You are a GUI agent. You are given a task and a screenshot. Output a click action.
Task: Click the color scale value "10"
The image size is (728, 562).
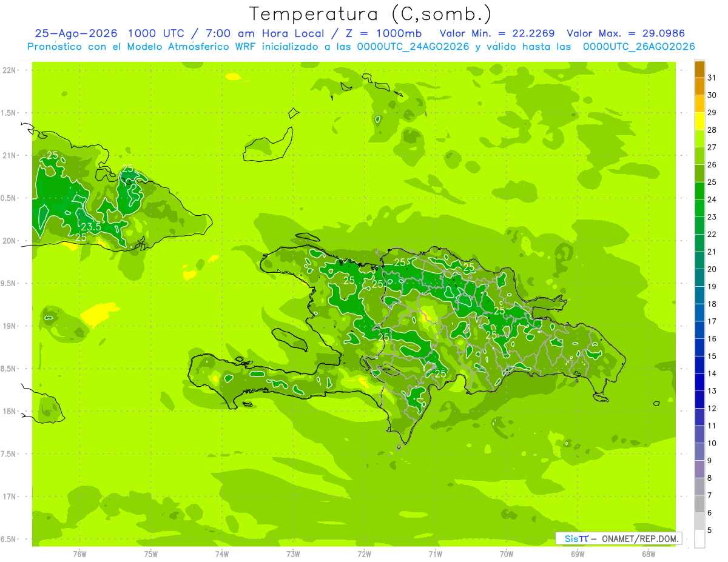pyautogui.click(x=712, y=443)
